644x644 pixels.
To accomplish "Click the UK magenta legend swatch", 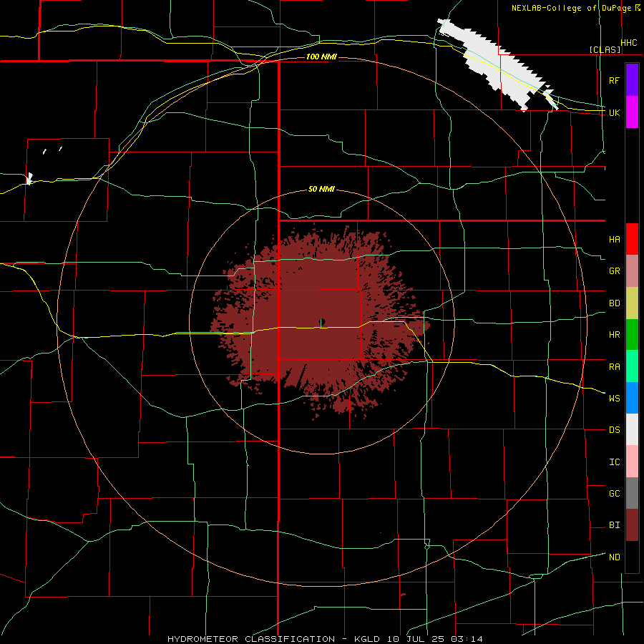I will tap(632, 112).
